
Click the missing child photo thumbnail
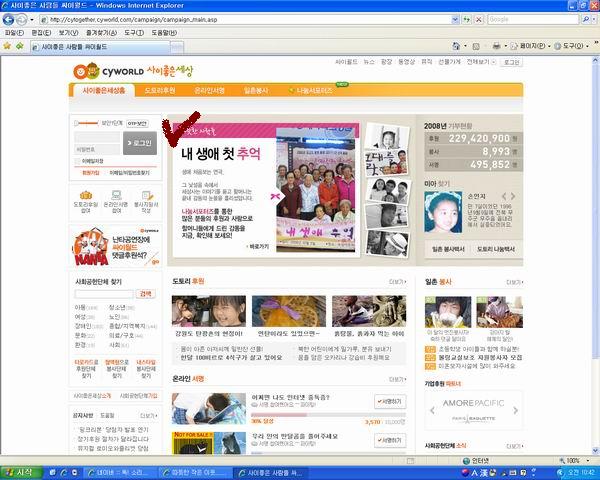point(443,212)
